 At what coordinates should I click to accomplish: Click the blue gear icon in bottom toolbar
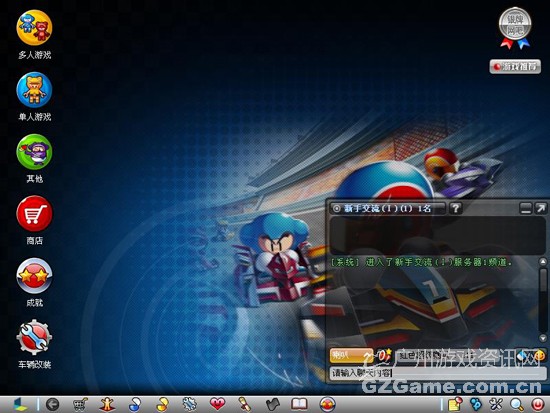pos(189,404)
